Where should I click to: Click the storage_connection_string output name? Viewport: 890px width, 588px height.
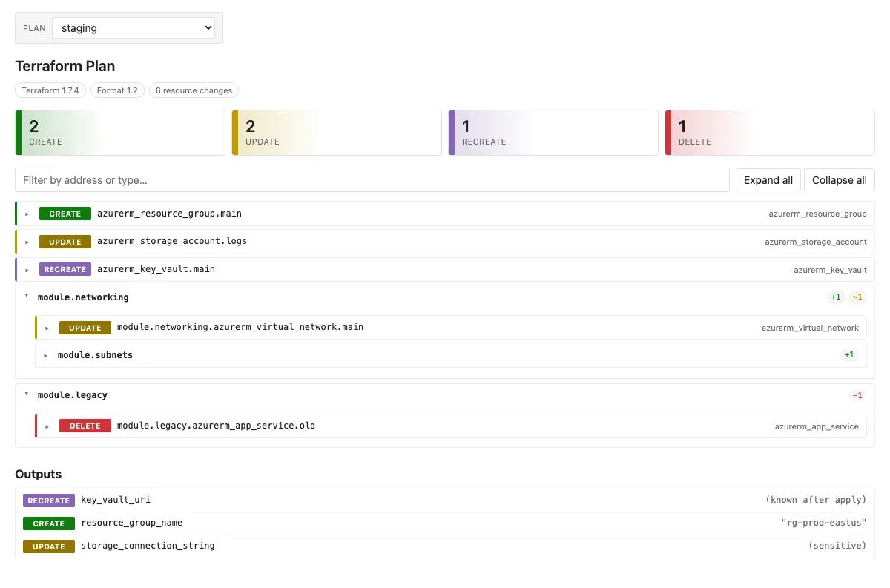148,546
